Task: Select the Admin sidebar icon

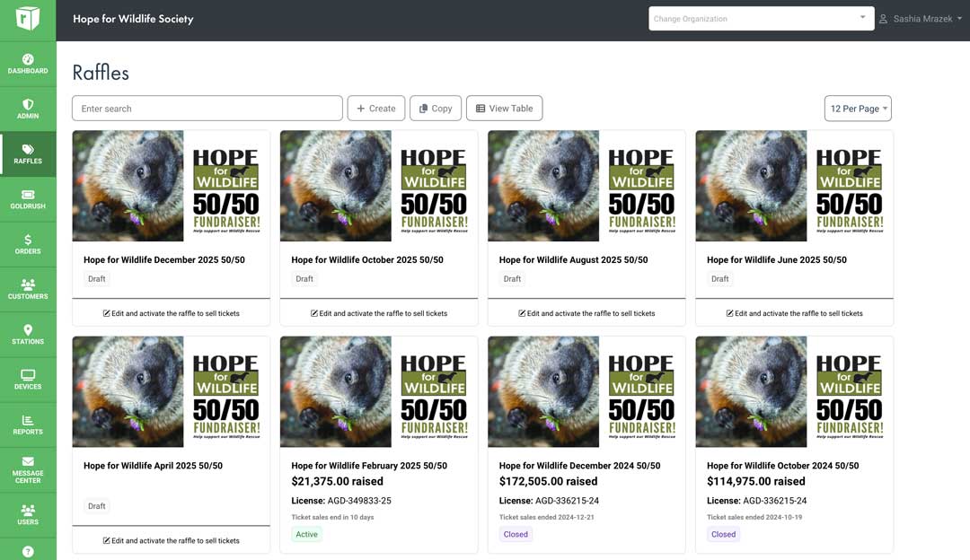Action: pyautogui.click(x=28, y=109)
